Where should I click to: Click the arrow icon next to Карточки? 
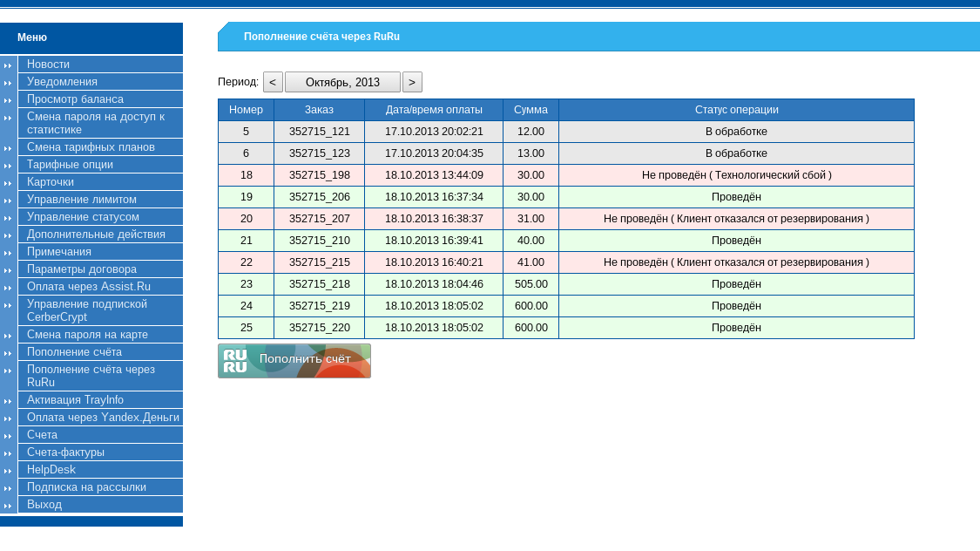[x=8, y=183]
